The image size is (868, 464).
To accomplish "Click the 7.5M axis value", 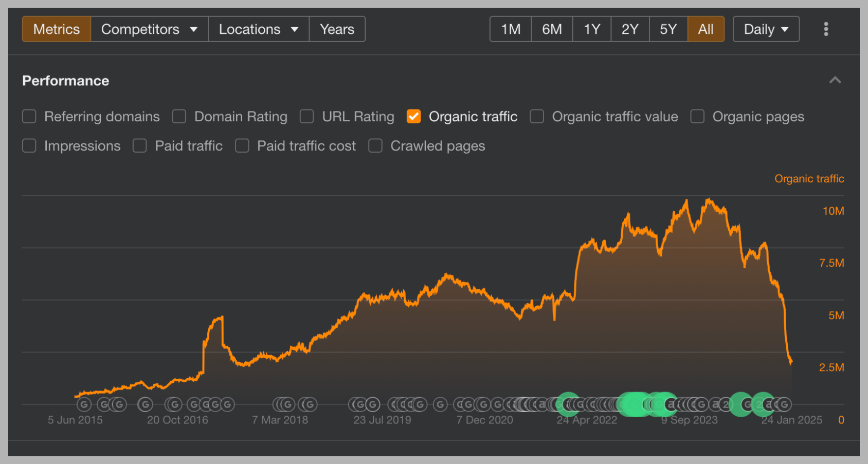I will pyautogui.click(x=831, y=263).
